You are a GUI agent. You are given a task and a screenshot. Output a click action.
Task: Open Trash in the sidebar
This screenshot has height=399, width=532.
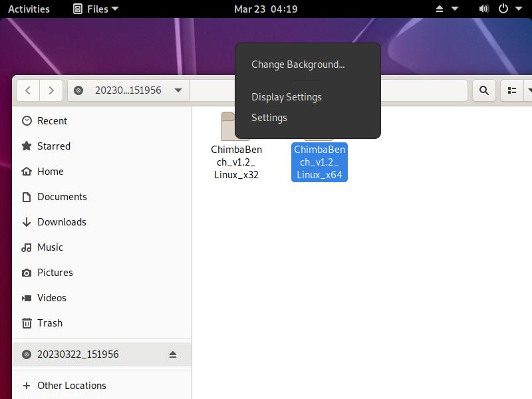(x=102, y=323)
